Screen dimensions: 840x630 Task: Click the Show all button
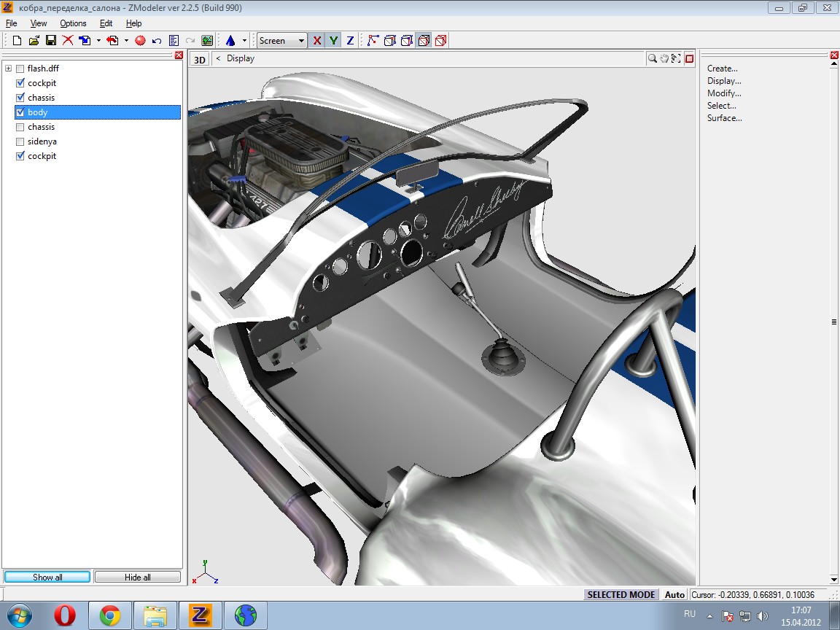[x=47, y=577]
